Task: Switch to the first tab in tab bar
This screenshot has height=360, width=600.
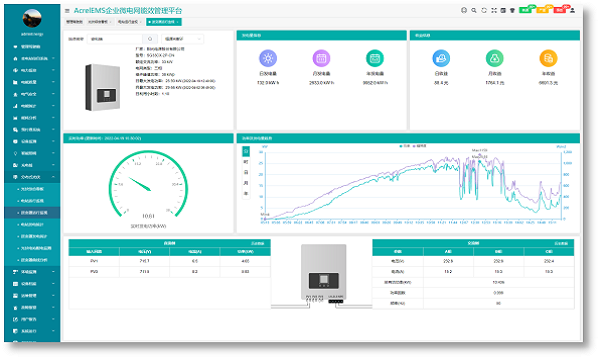Action: click(x=74, y=22)
